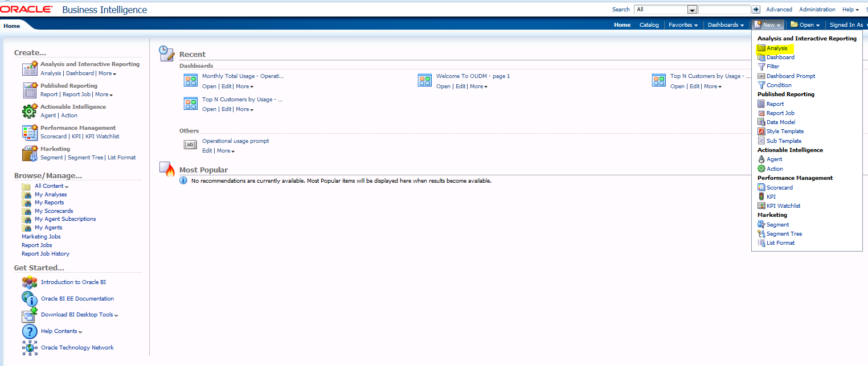Click the Segment Tree link under Marketing
Screen dimensions: 868x366
point(85,158)
